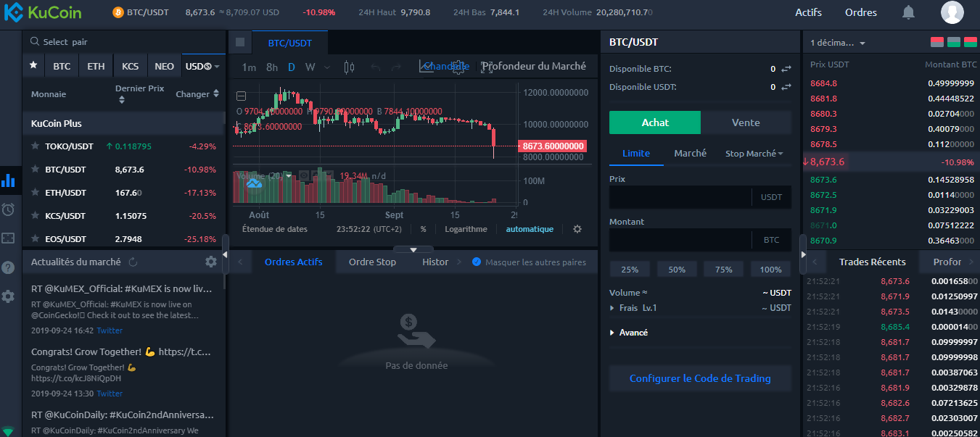This screenshot has width=980, height=437.
Task: Select the Marché order type tab
Action: (691, 154)
